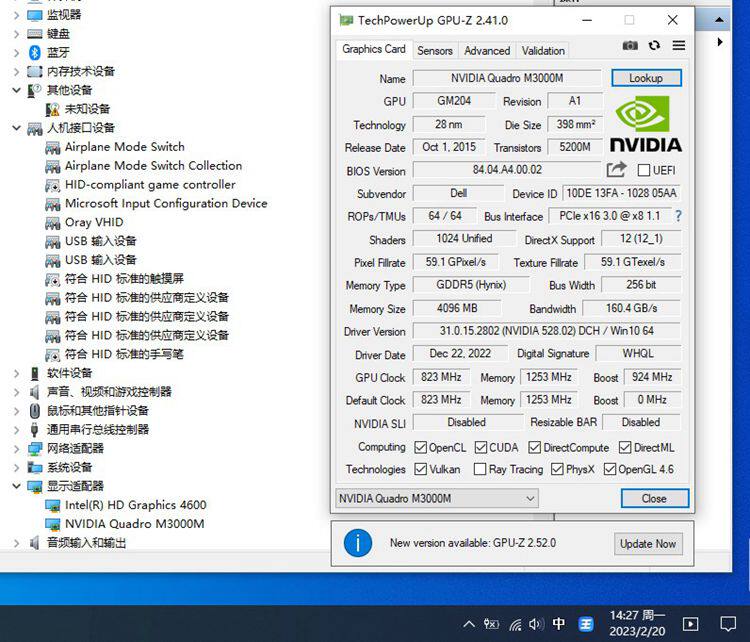750x642 pixels.
Task: Click the monitor icon beside 监视器
Action: [34, 15]
